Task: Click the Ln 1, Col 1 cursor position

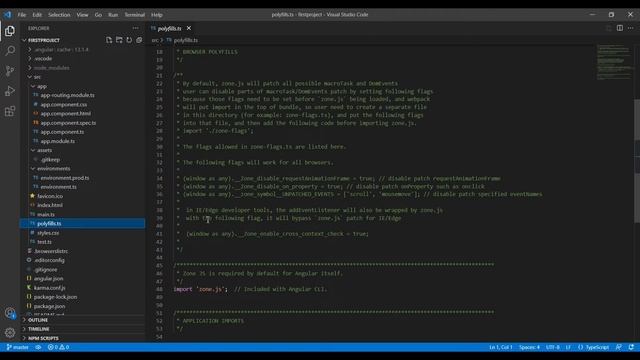Action: 501,347
